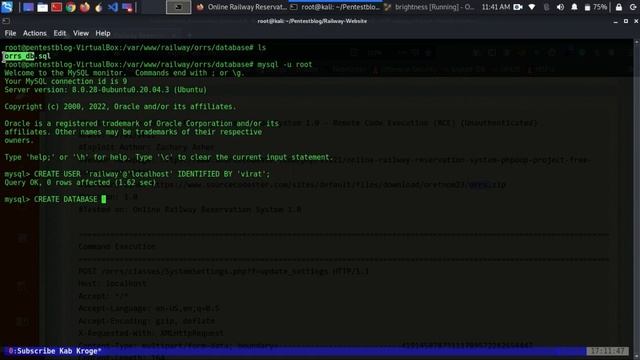The width and height of the screenshot is (640, 360).
Task: Open the file manager launcher
Action: point(42,7)
